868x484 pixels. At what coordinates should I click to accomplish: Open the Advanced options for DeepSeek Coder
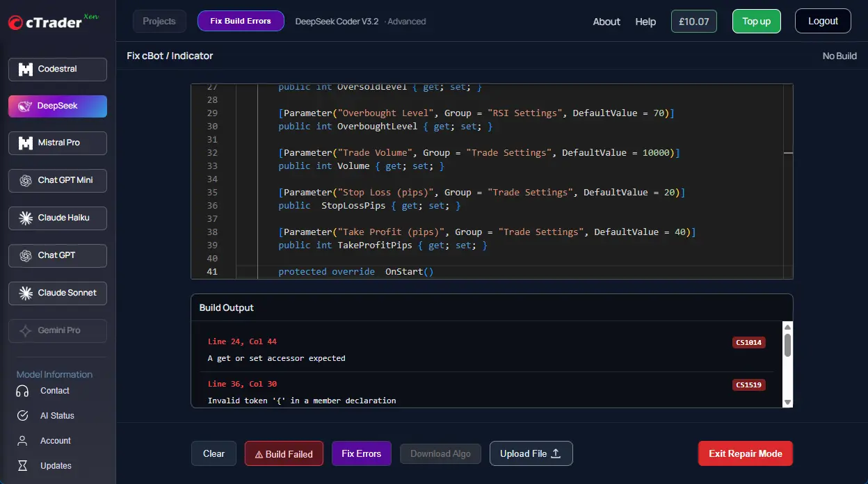pos(406,22)
